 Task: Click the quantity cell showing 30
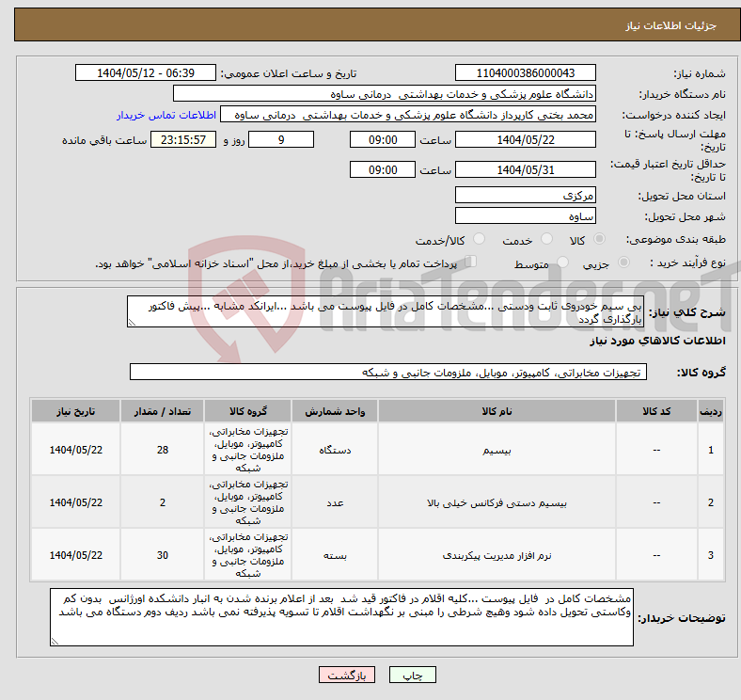162,555
